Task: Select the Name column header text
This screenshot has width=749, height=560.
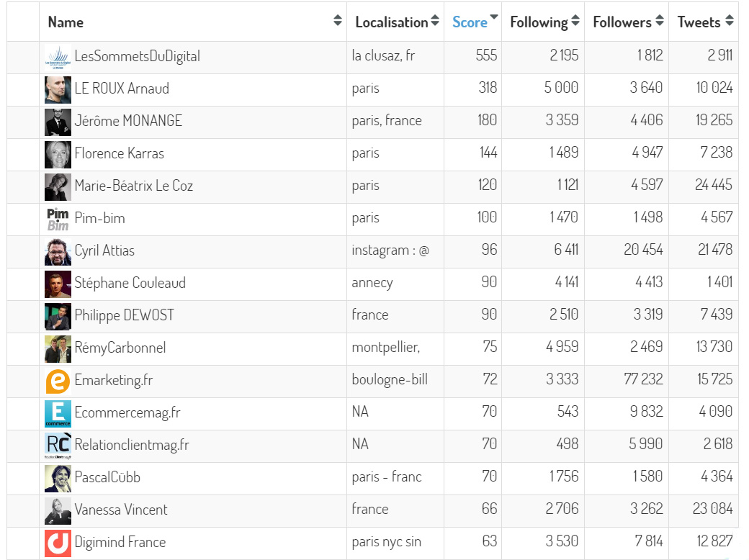Action: point(66,22)
